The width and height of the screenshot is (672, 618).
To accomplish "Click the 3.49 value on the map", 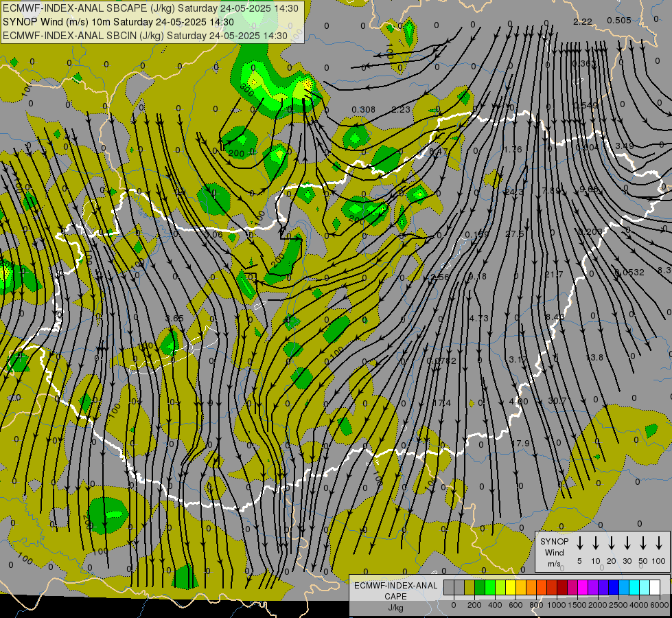I will pos(625,146).
